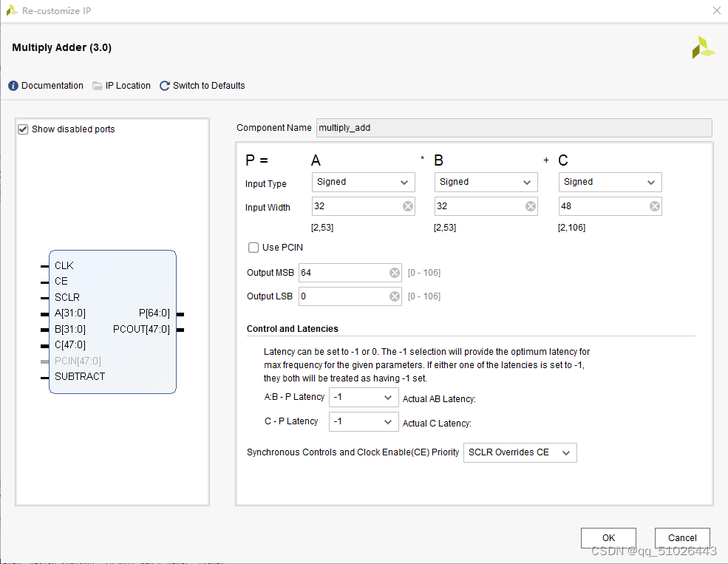Viewport: 728px width, 564px height.
Task: Click Switch to Defaults
Action: [208, 86]
